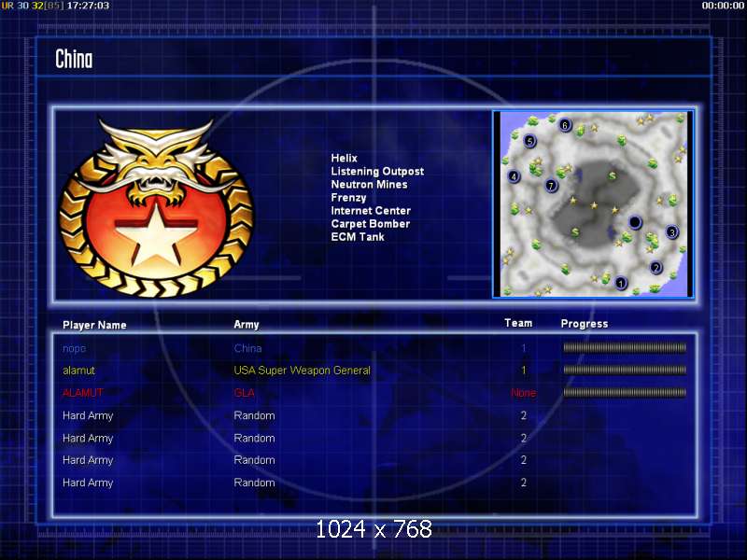747x560 pixels.
Task: Click the Internet Center entry
Action: click(371, 211)
